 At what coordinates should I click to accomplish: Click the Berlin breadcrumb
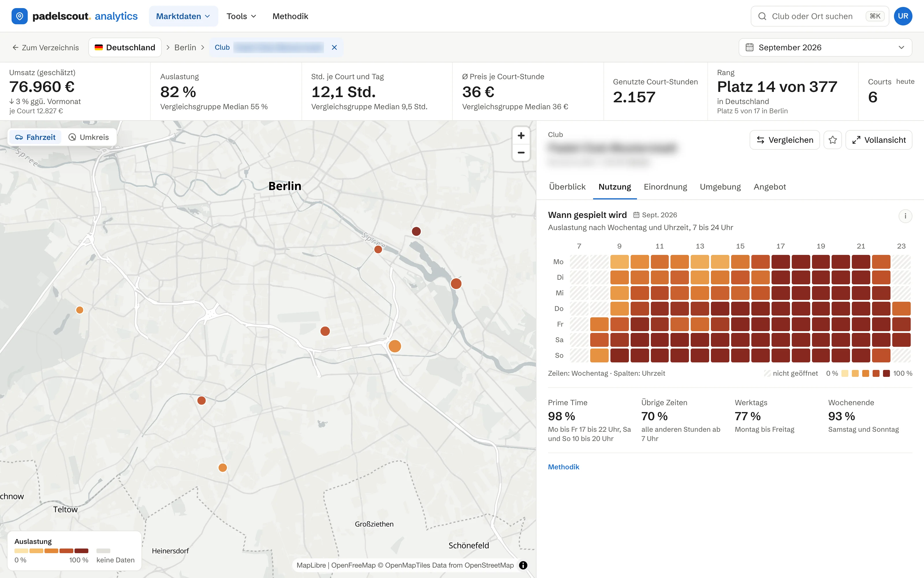point(185,47)
